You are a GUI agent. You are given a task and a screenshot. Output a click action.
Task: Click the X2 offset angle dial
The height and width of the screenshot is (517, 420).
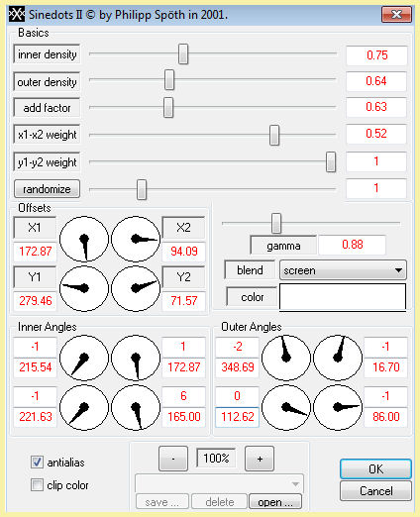(136, 239)
